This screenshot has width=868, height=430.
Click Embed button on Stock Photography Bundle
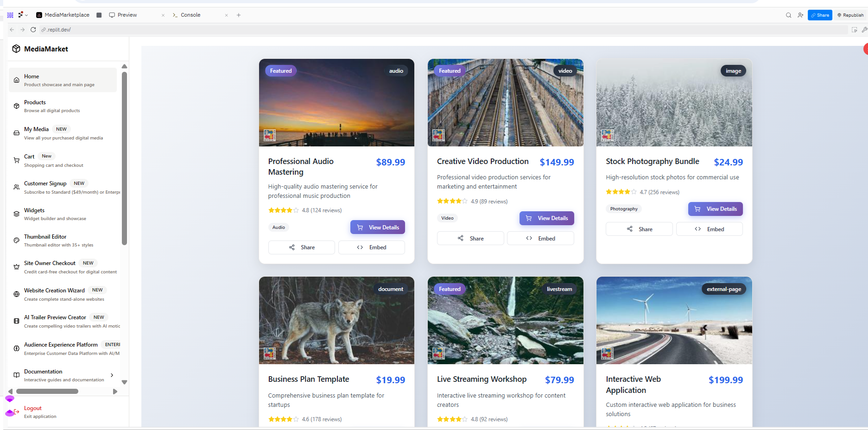click(x=709, y=229)
